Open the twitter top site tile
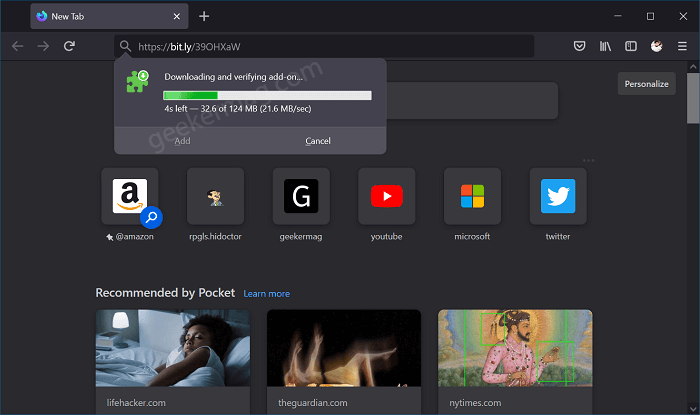 [x=558, y=196]
